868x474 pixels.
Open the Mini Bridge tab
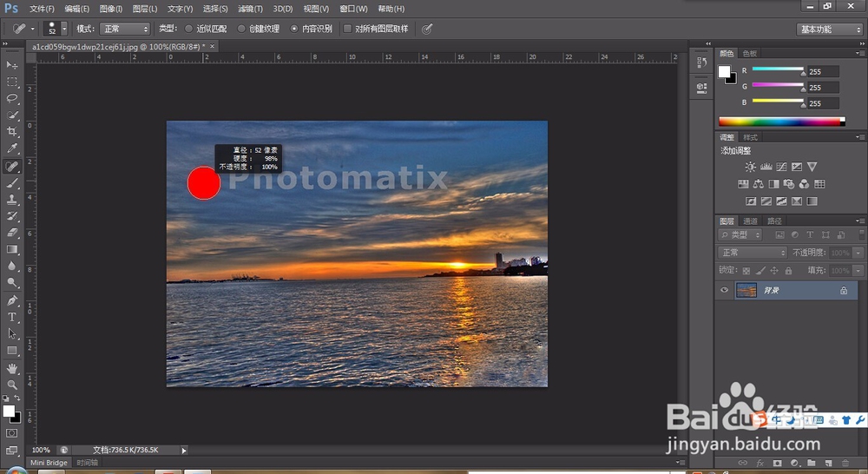49,463
